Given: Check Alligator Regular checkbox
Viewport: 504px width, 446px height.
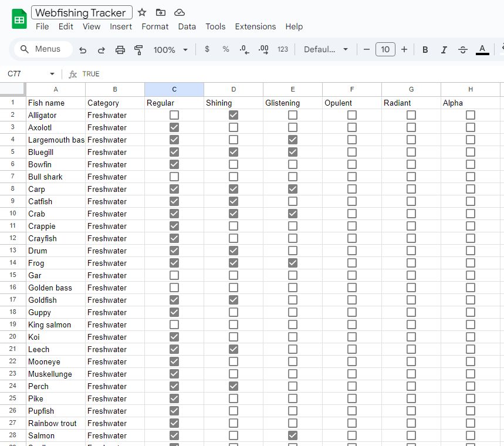Looking at the screenshot, I should click(x=174, y=115).
